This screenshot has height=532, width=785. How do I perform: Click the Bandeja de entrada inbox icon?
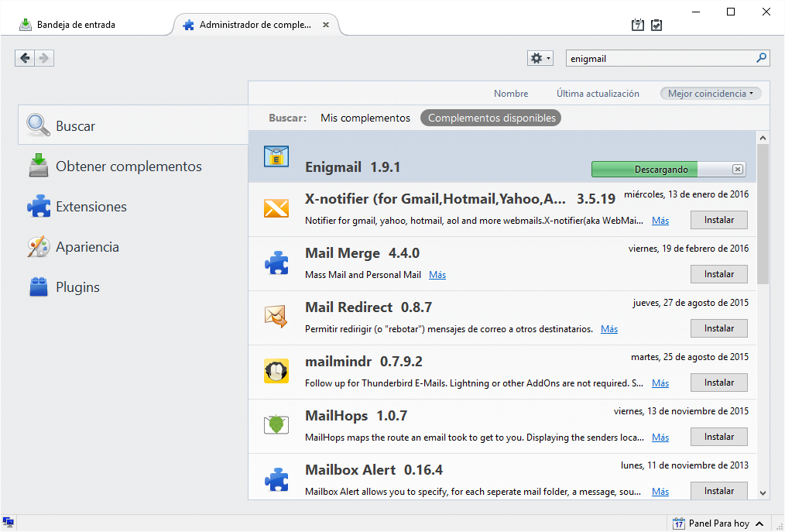point(25,24)
